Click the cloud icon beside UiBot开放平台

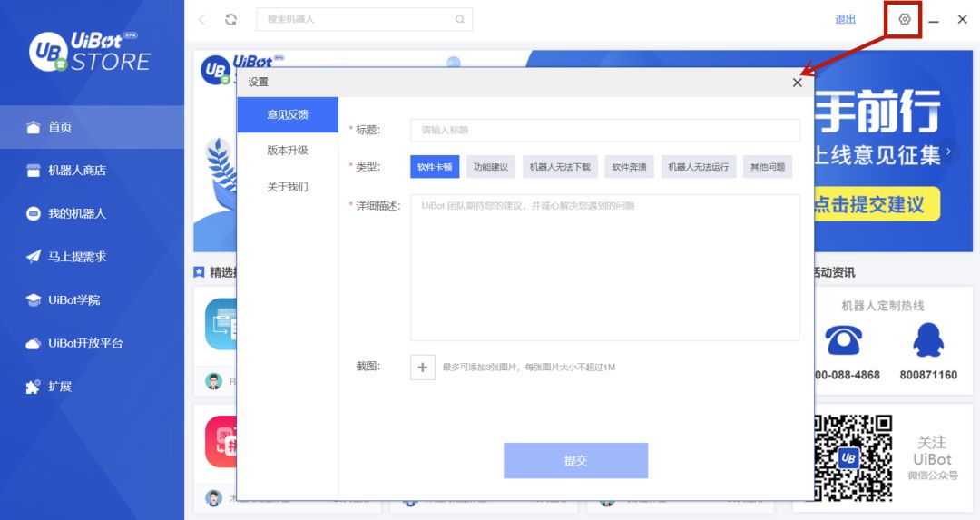[34, 343]
